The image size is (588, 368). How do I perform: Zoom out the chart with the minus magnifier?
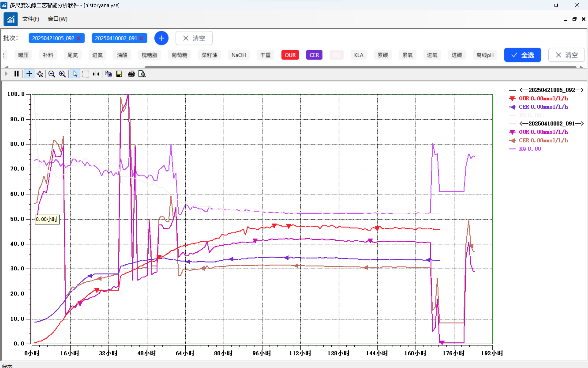[52, 74]
